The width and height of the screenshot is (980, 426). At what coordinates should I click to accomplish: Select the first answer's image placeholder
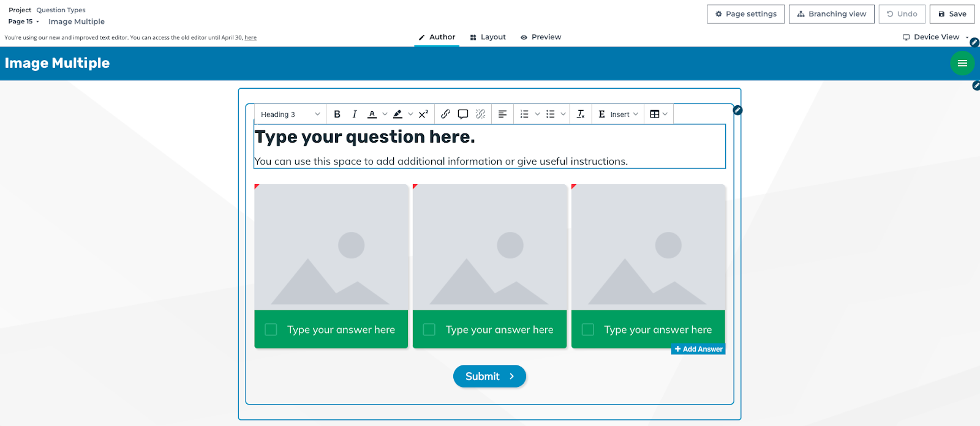click(331, 247)
